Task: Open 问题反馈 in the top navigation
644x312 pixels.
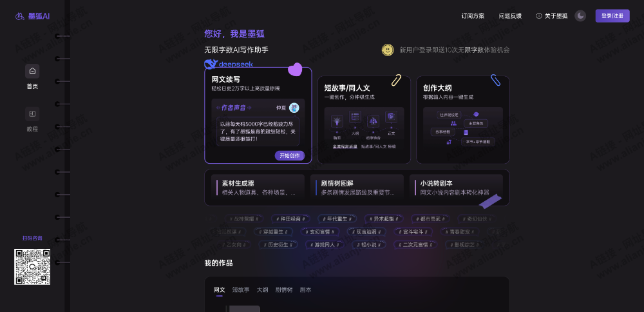Action: pos(510,16)
